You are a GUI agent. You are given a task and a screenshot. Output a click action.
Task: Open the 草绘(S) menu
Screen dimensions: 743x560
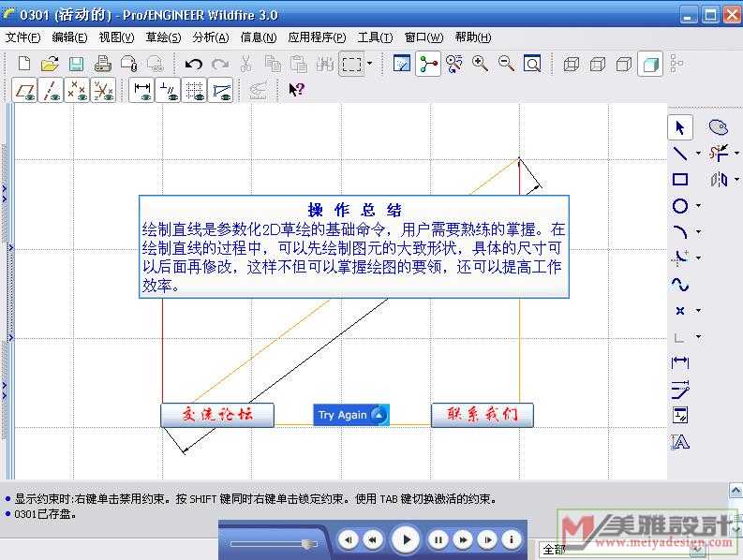coord(163,37)
